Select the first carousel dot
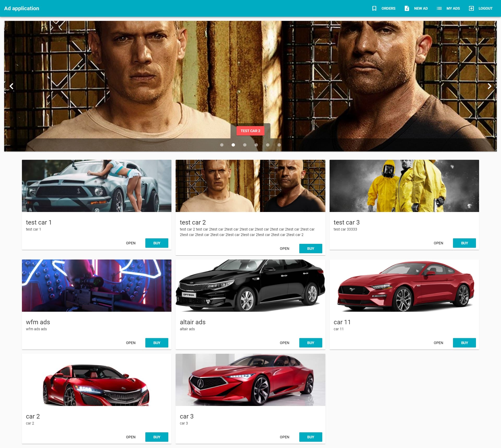 pos(222,145)
